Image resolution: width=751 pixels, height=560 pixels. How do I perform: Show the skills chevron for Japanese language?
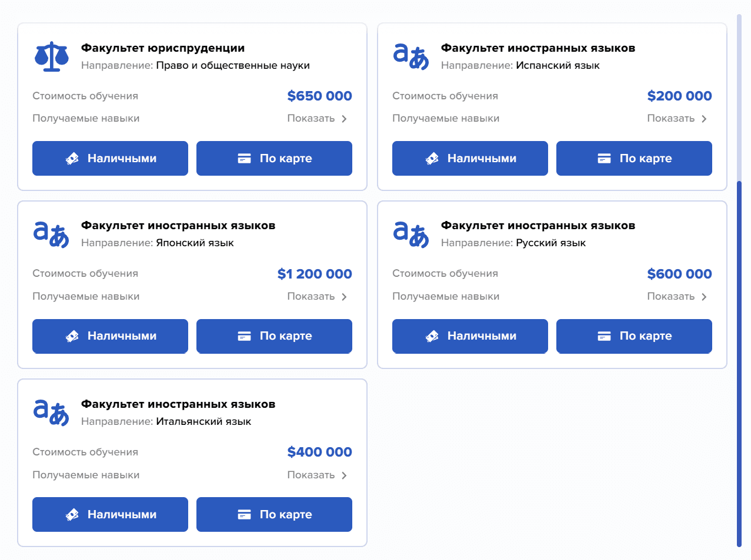(x=344, y=297)
